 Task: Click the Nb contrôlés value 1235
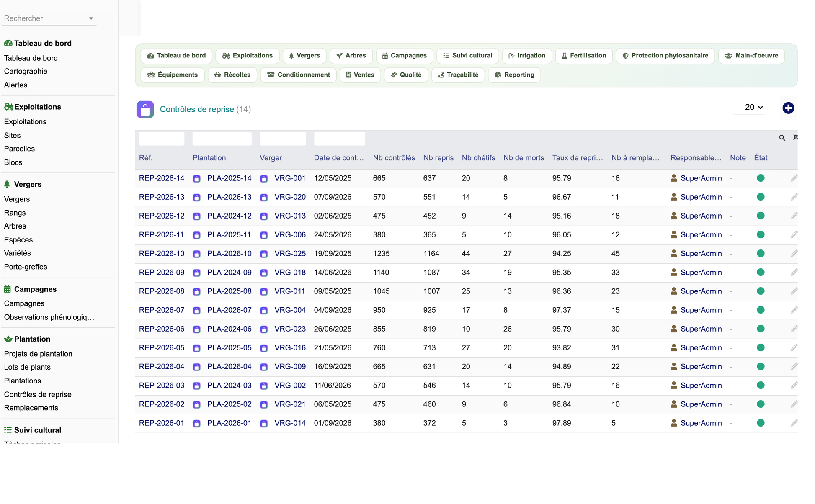click(381, 254)
